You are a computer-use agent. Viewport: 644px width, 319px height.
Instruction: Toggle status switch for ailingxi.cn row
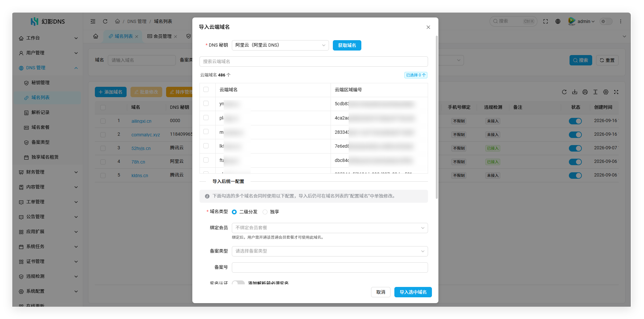click(x=575, y=121)
